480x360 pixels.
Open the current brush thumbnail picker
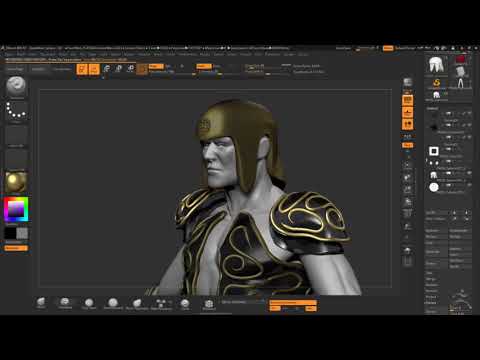[x=16, y=87]
